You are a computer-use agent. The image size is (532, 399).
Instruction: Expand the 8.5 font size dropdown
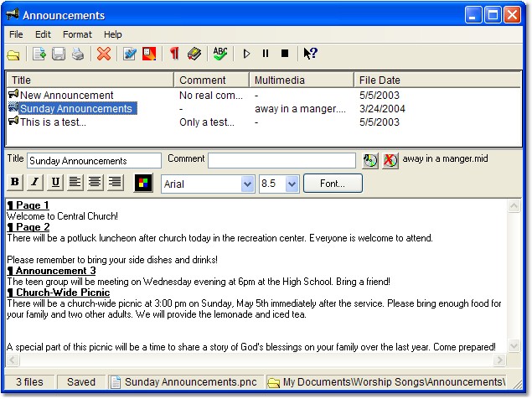click(292, 184)
